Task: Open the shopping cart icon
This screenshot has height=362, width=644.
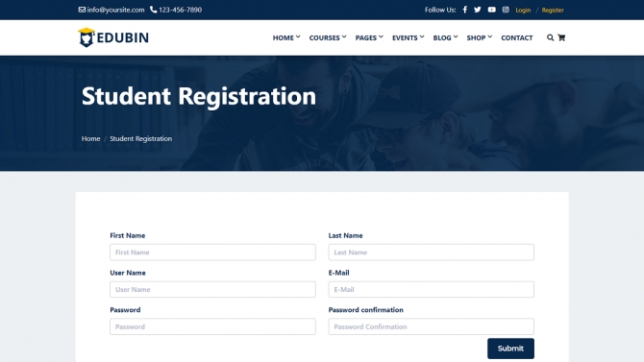Action: coord(561,37)
